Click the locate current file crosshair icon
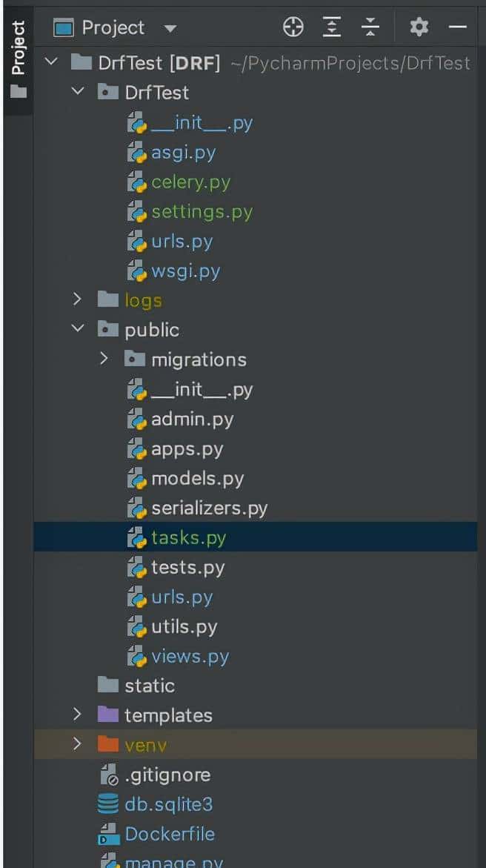 coord(293,27)
